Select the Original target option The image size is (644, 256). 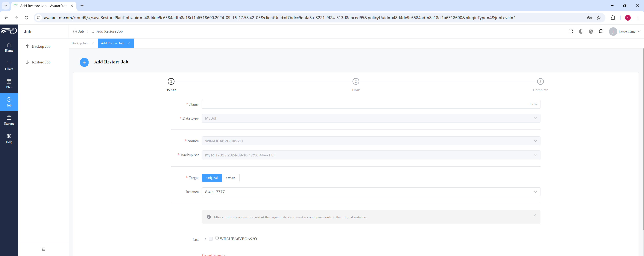point(212,178)
